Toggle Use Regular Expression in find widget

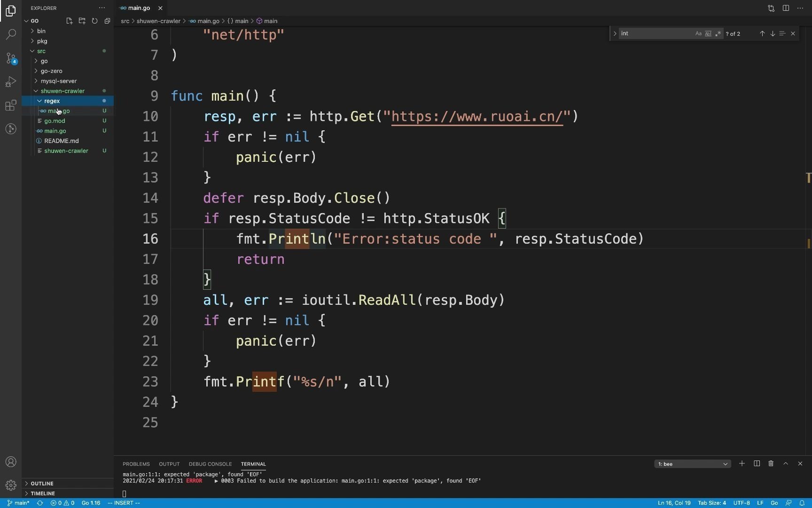coord(718,33)
